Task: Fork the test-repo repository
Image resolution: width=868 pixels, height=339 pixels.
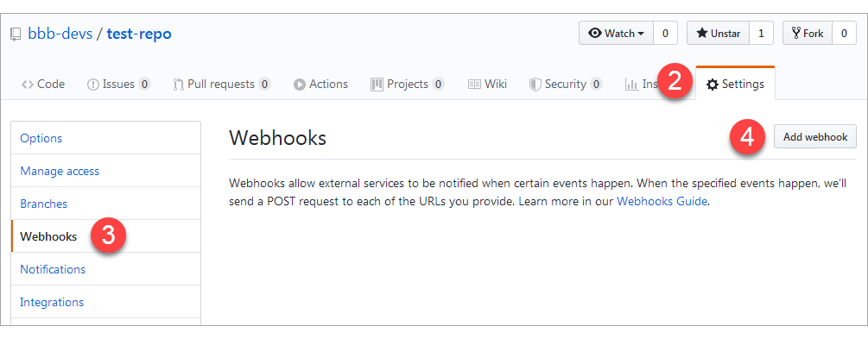Action: click(807, 33)
